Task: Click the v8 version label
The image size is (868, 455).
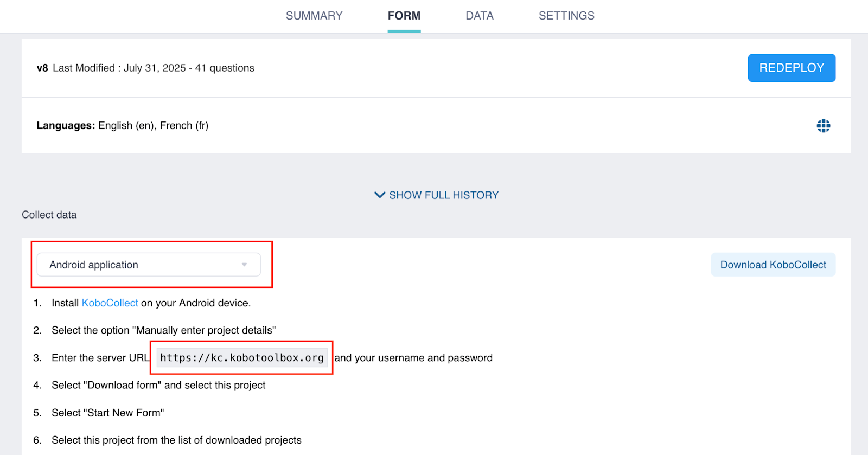Action: (42, 68)
